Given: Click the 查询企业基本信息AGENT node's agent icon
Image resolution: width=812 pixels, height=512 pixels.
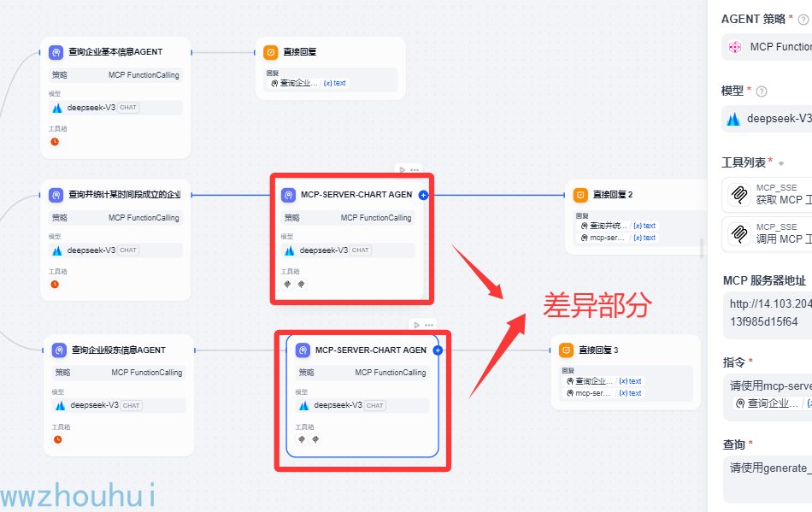Looking at the screenshot, I should [x=56, y=52].
